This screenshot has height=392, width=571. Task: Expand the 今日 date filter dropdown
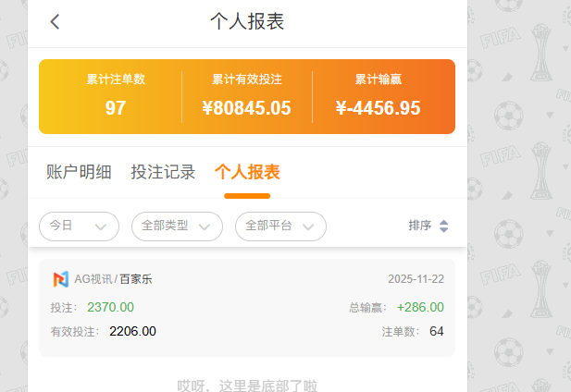coord(80,226)
